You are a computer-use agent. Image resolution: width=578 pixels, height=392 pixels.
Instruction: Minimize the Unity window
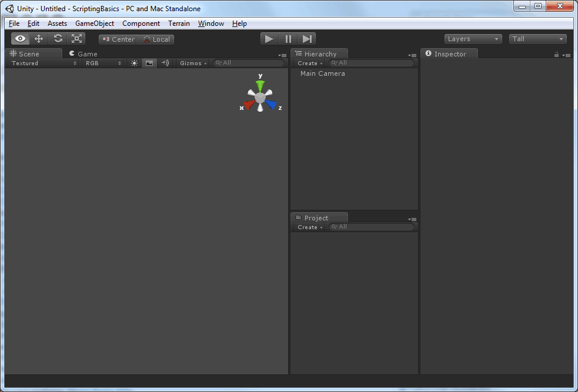click(522, 6)
